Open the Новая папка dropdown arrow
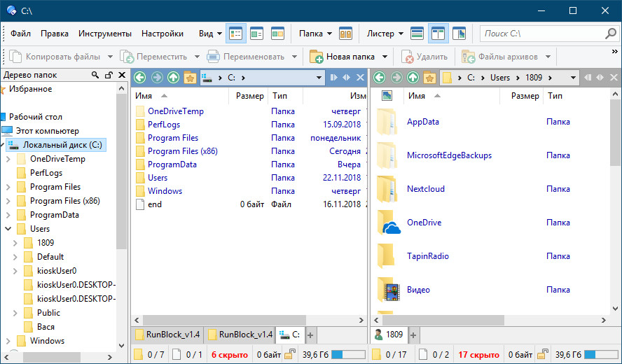This screenshot has height=364, width=622. [x=385, y=57]
